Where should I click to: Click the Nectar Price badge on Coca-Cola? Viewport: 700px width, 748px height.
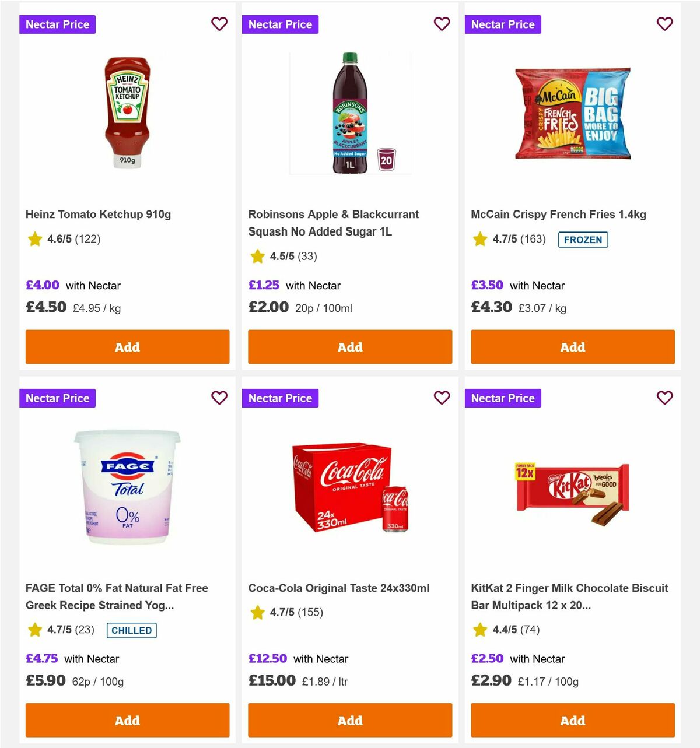pyautogui.click(x=280, y=398)
